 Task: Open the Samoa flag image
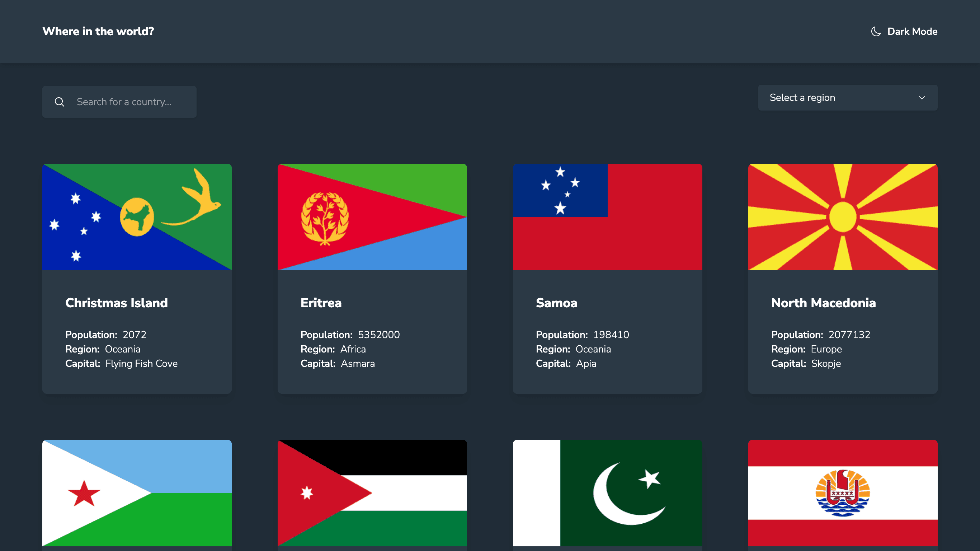pos(608,217)
